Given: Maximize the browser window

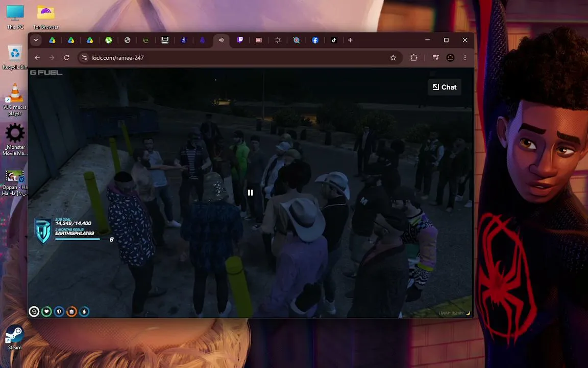Looking at the screenshot, I should 446,40.
